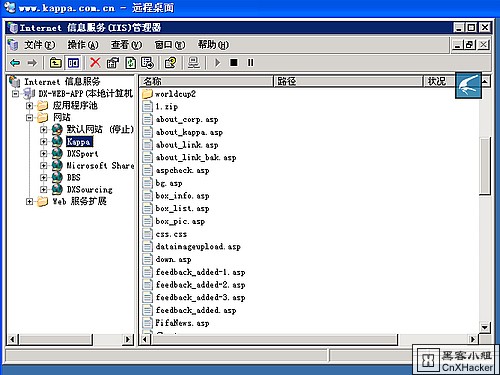500x375 pixels.
Task: Toggle the console tree show/hide icon
Action: pos(73,63)
